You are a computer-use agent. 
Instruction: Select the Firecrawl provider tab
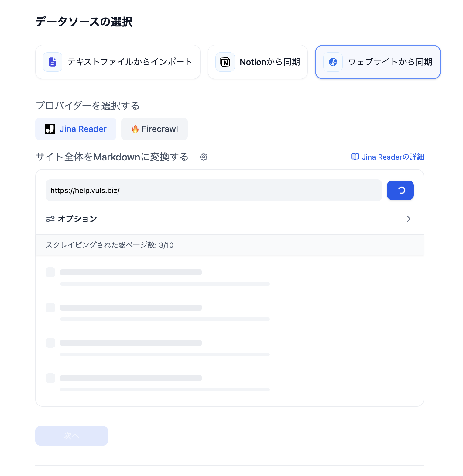pos(154,129)
